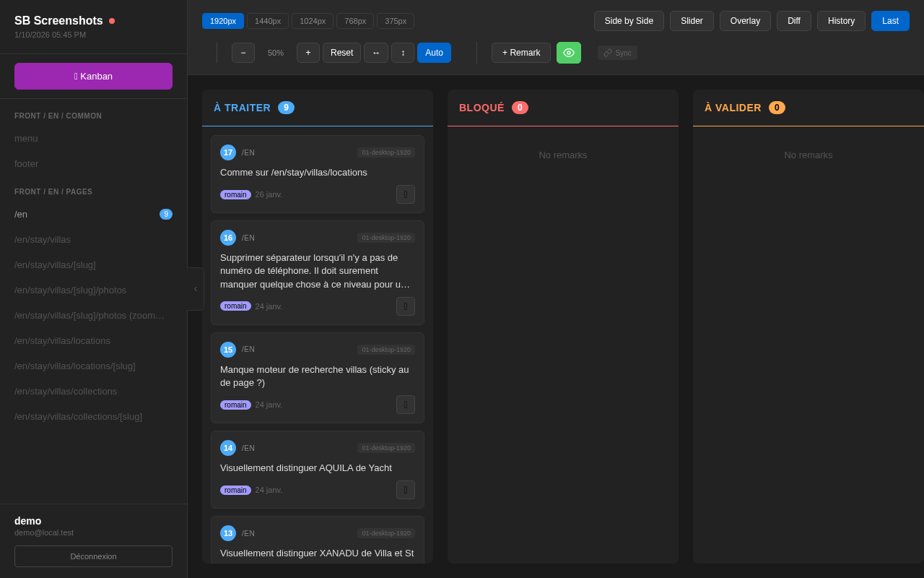Viewport: 924px width, 578px height.
Task: Click the À TRAITER count badge 9
Action: click(286, 108)
